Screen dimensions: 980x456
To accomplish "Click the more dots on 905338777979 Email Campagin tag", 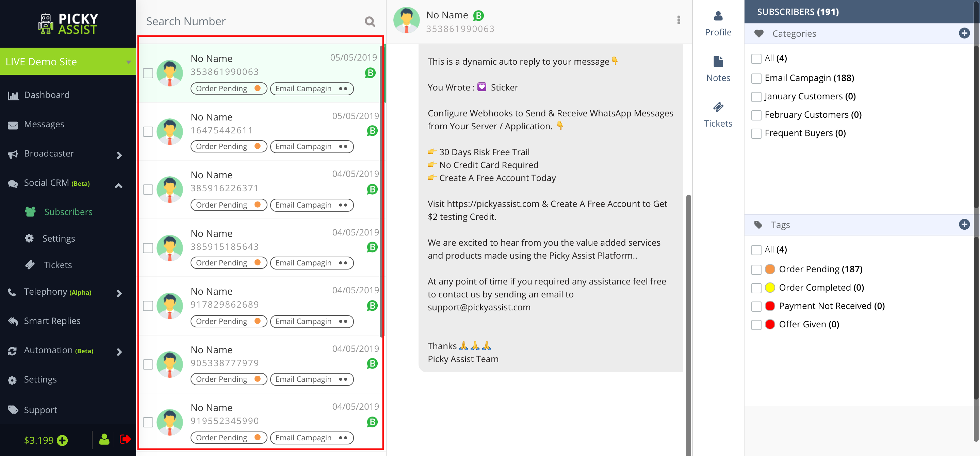I will click(343, 379).
